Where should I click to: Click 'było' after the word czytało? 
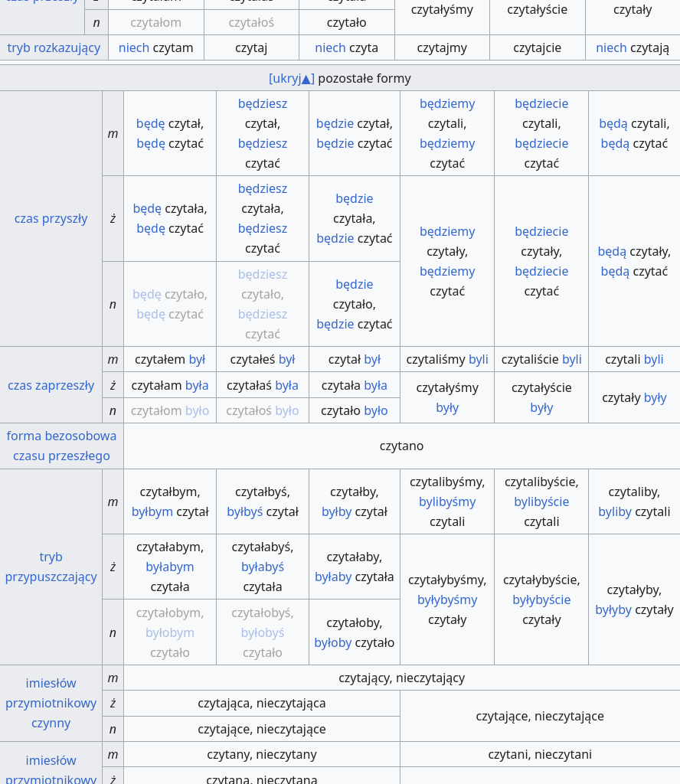click(x=375, y=410)
